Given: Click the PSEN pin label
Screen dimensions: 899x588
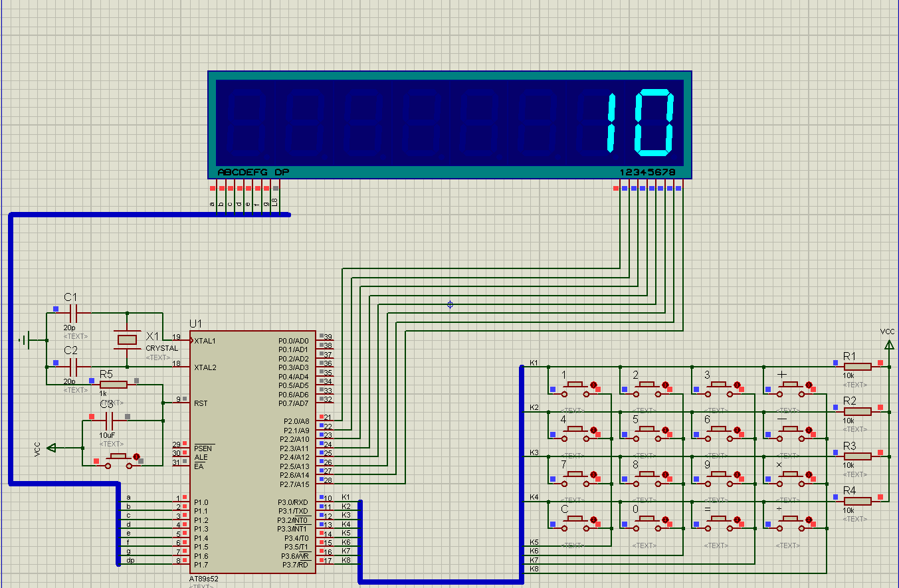Looking at the screenshot, I should (202, 448).
